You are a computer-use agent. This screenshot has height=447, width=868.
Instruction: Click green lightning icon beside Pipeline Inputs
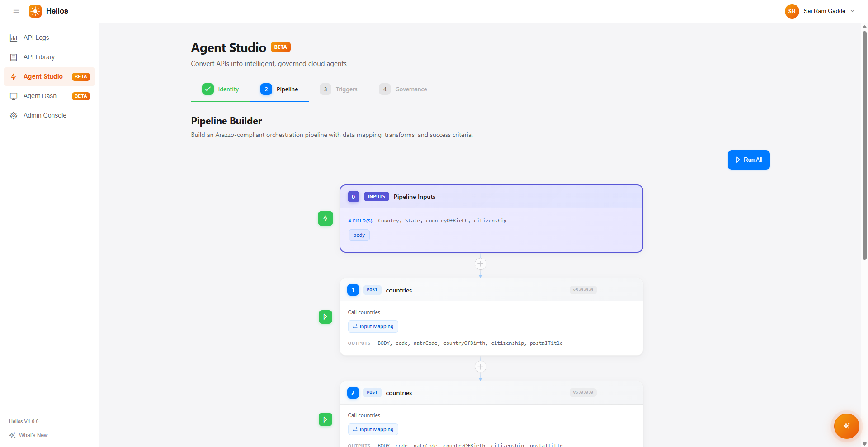[325, 218]
